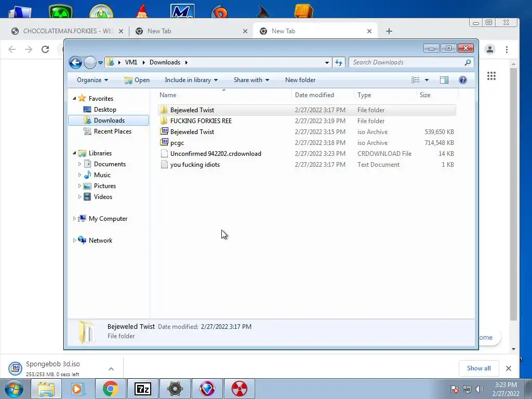Viewport: 532px width, 399px height.
Task: Reload the page in Chrome
Action: [45, 49]
